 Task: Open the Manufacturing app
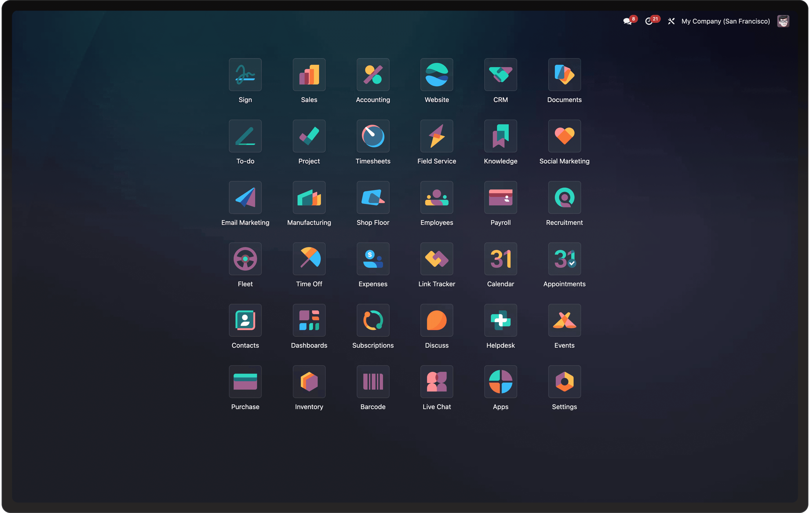[309, 197]
